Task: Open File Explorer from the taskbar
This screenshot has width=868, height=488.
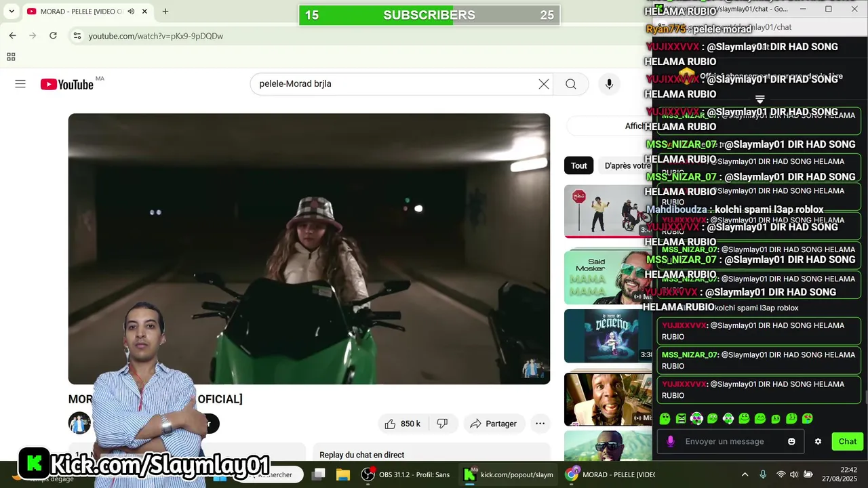Action: coord(343,474)
